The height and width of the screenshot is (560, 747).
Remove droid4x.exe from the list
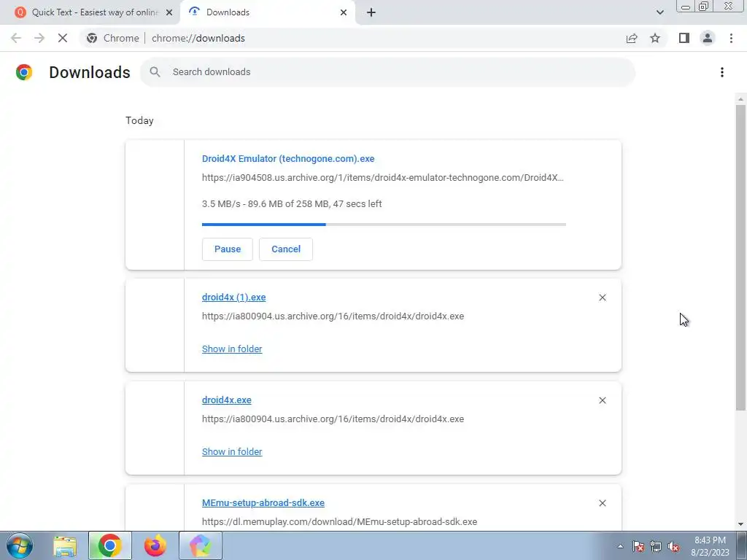point(602,400)
